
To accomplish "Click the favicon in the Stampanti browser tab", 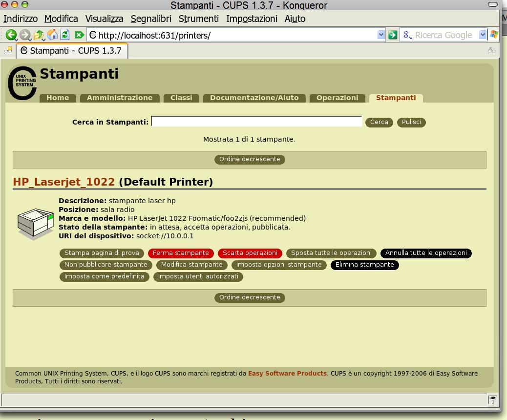I will (24, 51).
